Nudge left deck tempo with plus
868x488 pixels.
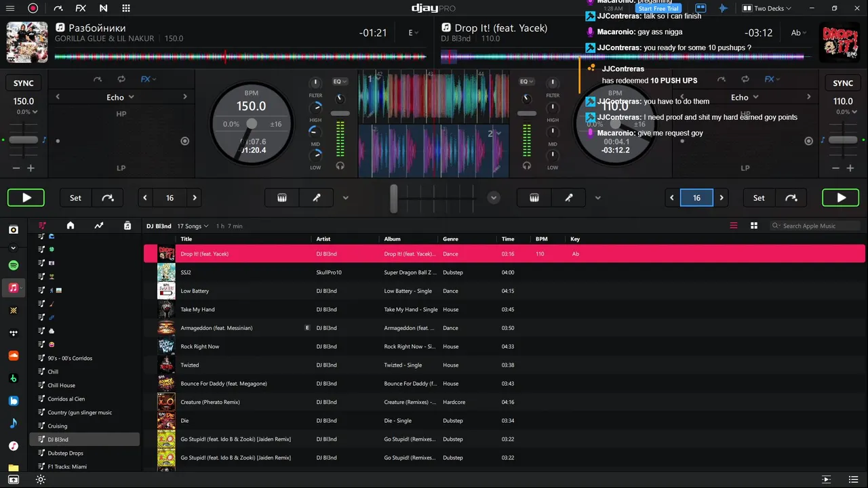point(31,168)
